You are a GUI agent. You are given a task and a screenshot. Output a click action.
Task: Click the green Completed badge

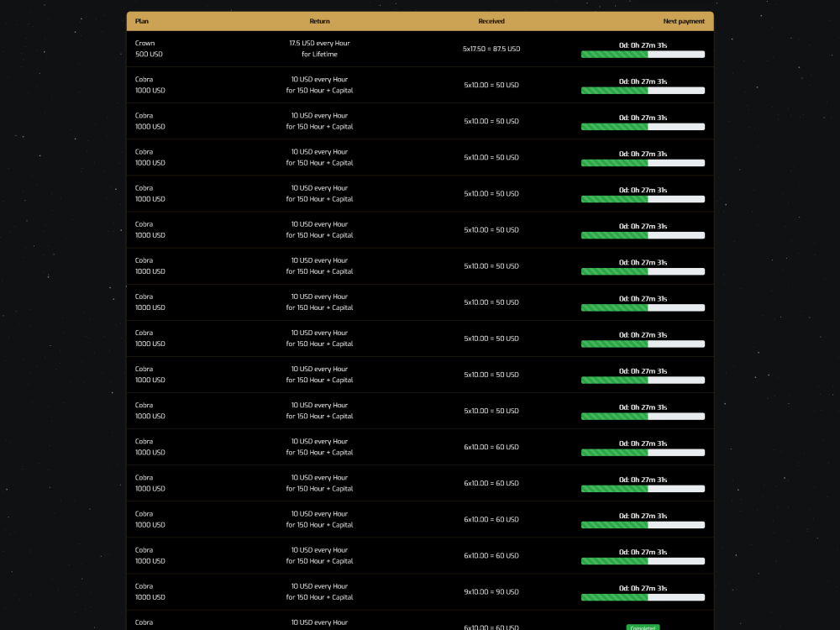(x=643, y=627)
